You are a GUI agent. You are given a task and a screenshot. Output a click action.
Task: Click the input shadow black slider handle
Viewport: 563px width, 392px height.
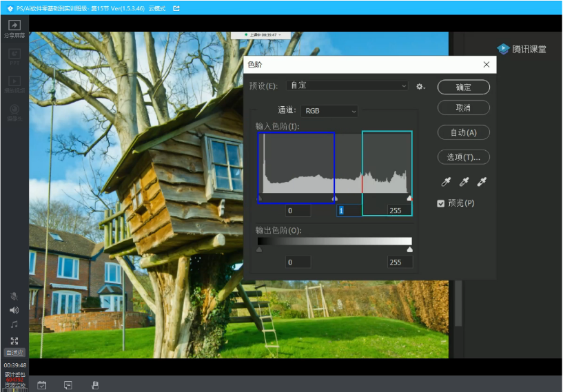[x=259, y=198]
